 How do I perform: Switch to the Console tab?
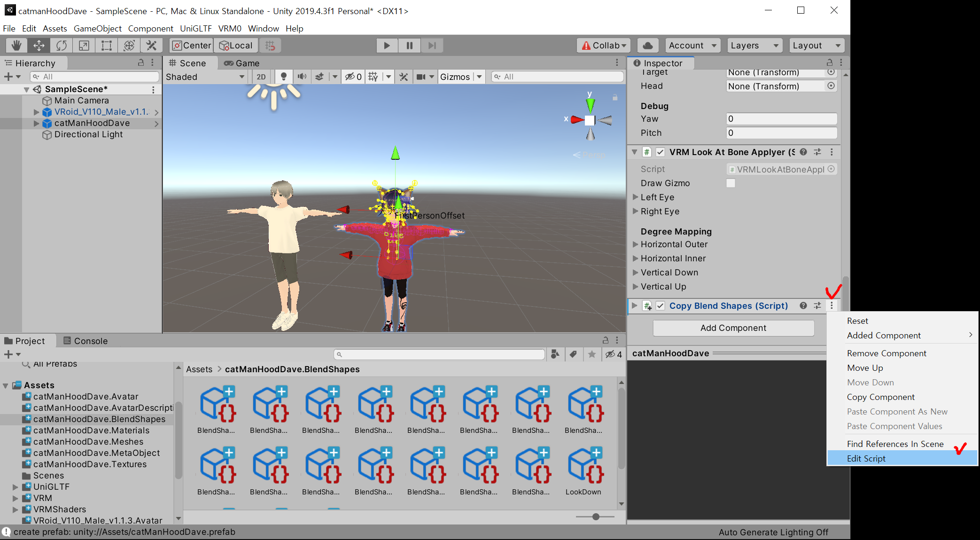pyautogui.click(x=86, y=341)
